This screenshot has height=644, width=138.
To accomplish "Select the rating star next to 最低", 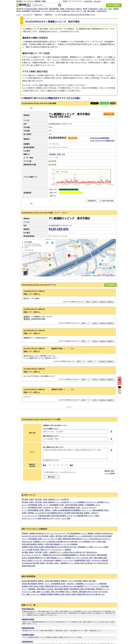I will click(x=50, y=465).
